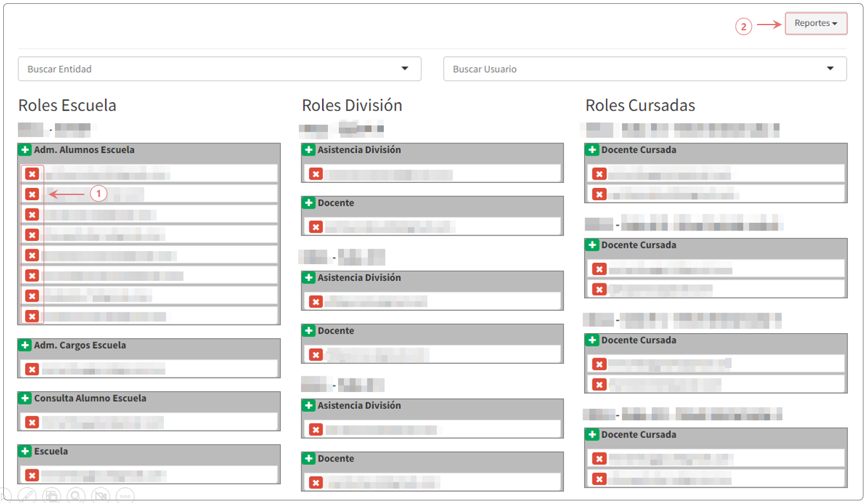
Task: Click green plus beside Adm. Alumnos Escuela
Action: click(x=25, y=150)
